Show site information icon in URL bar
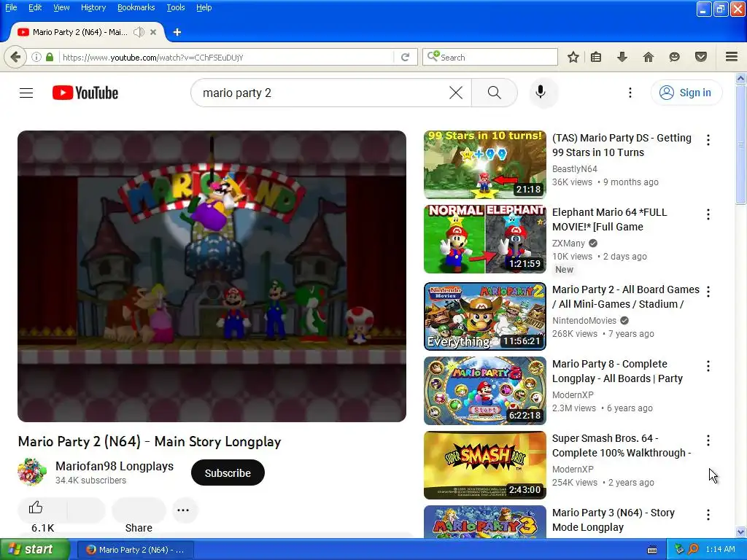The width and height of the screenshot is (747, 560). click(36, 57)
